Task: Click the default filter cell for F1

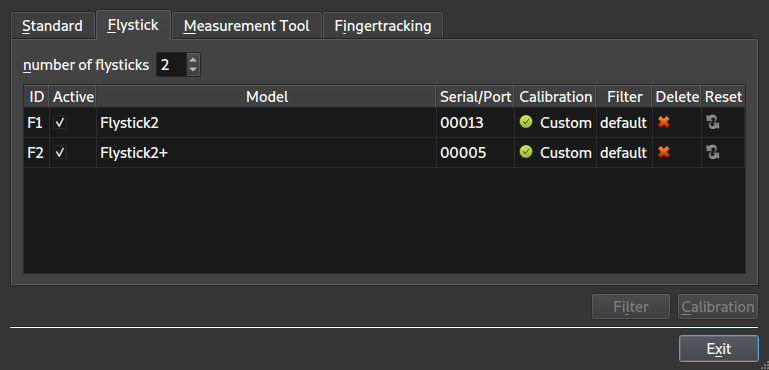Action: tap(623, 123)
